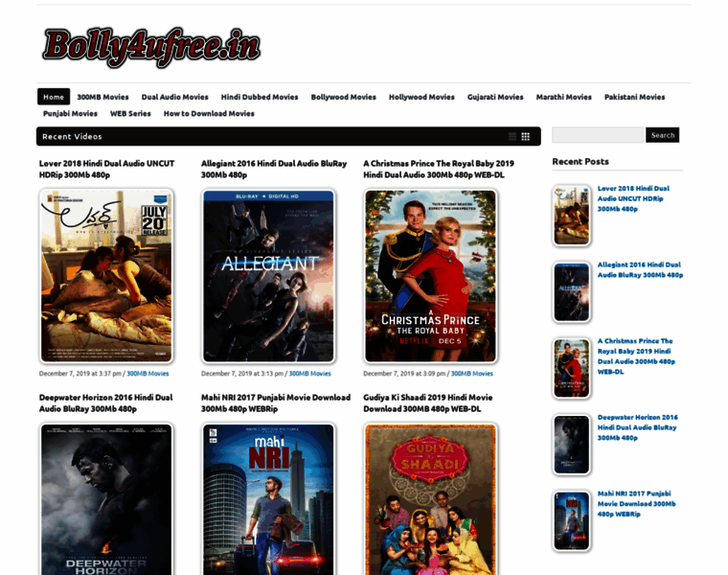This screenshot has height=575, width=728.
Task: Open Bollywood Movies category
Action: coord(344,97)
